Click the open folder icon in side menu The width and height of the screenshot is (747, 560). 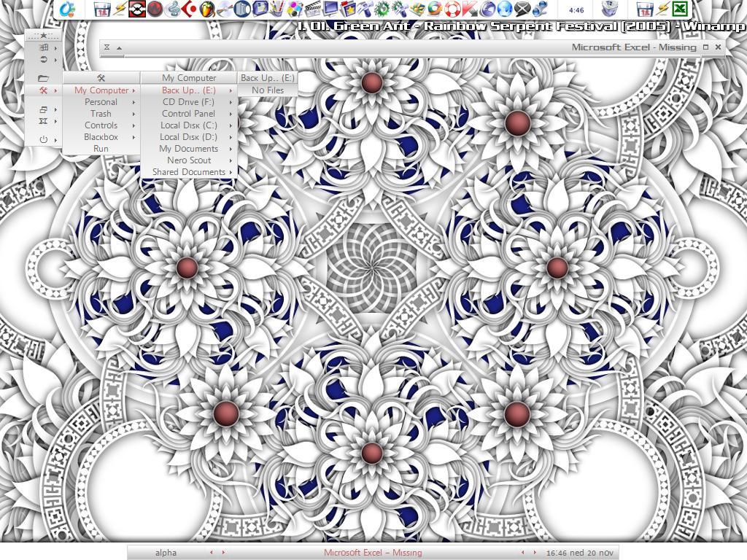click(x=43, y=78)
